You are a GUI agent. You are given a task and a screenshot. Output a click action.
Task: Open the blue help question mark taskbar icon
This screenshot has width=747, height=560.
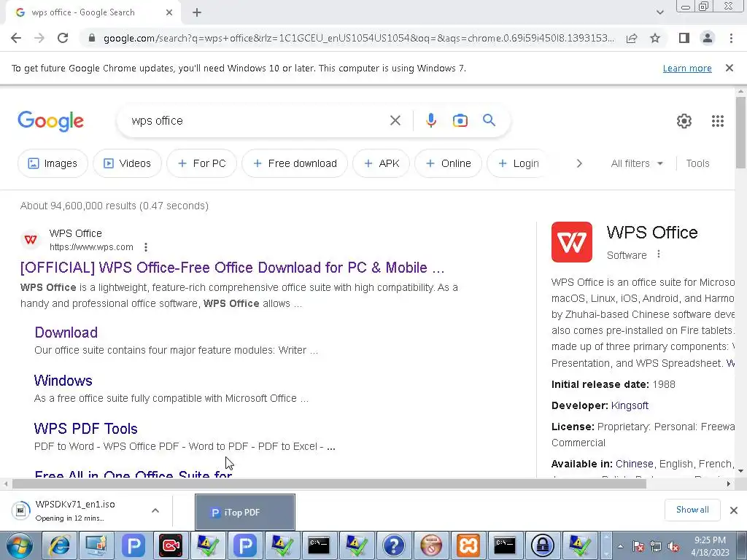(x=393, y=545)
